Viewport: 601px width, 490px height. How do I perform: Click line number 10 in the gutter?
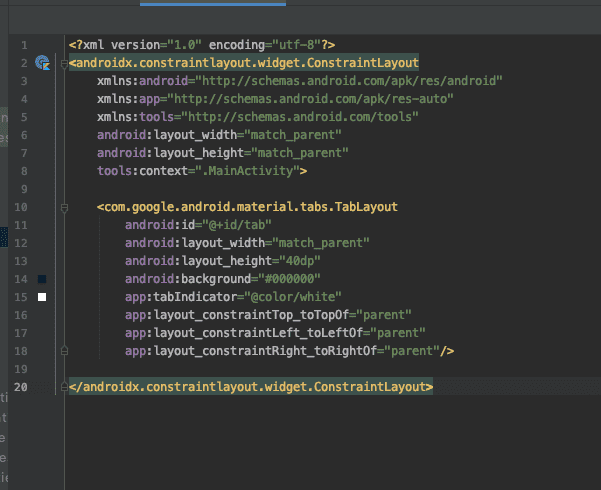(x=20, y=206)
